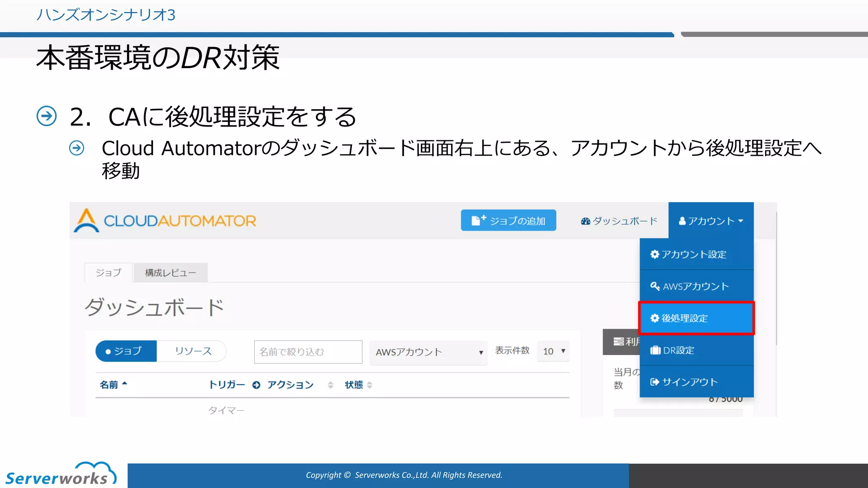Click the gear icon beside 後処理設定
Image resolution: width=868 pixels, height=488 pixels.
[654, 318]
